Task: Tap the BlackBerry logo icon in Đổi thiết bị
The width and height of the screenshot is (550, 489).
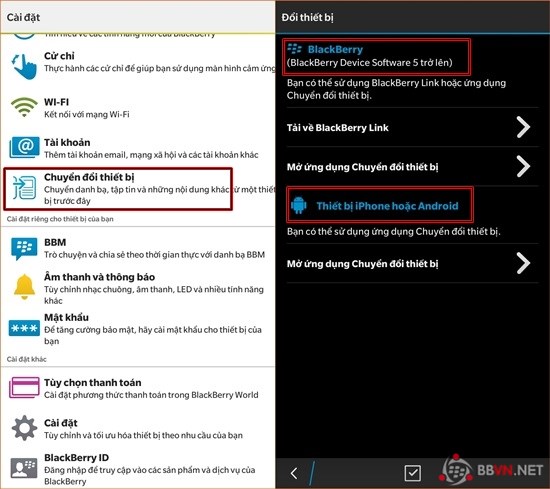Action: 294,49
